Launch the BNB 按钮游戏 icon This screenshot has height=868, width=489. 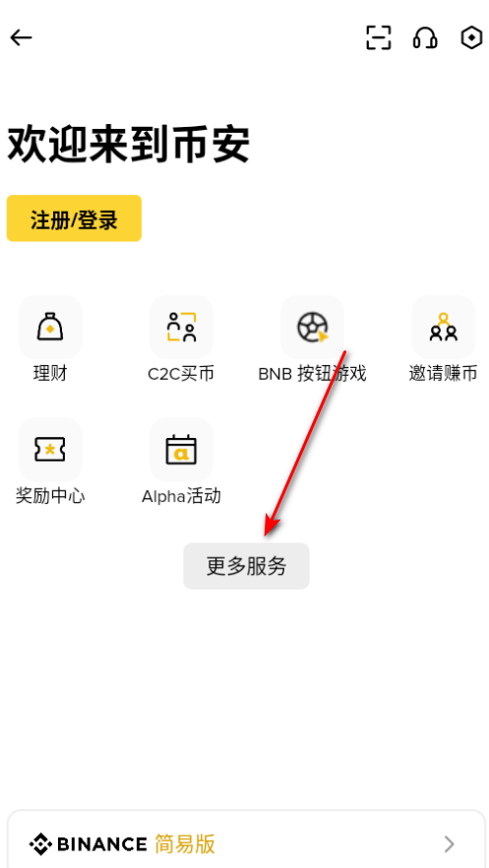coord(313,327)
